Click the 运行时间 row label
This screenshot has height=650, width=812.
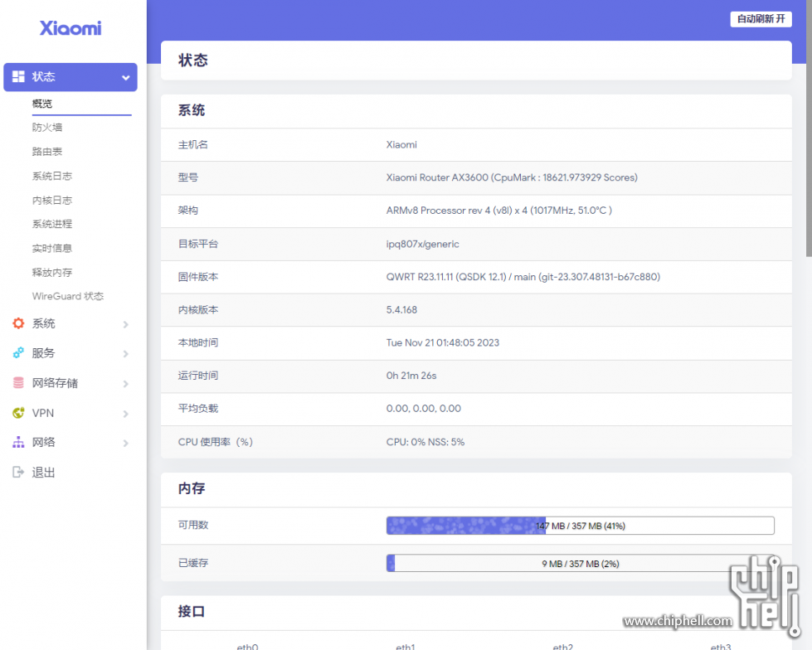point(198,376)
